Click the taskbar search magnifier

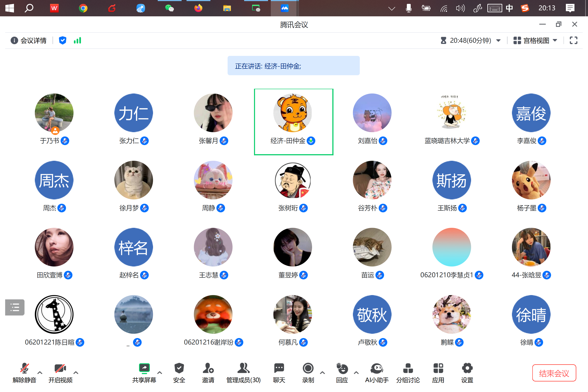tap(29, 8)
